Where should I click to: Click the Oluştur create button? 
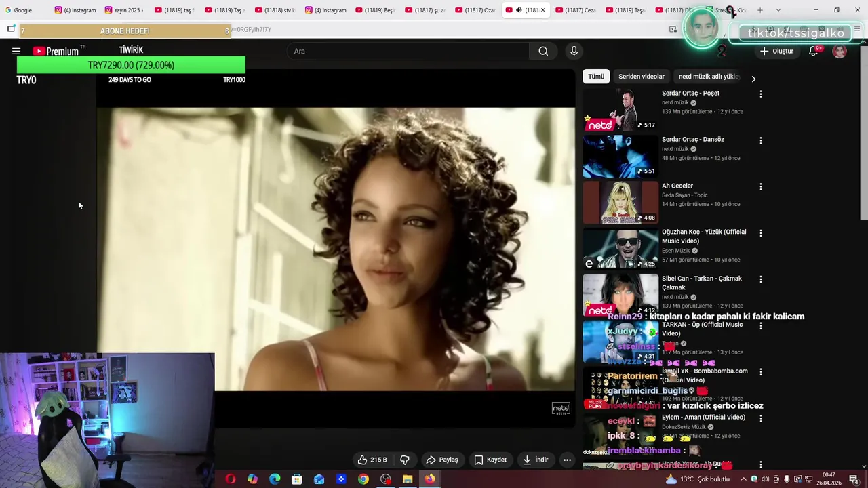click(776, 51)
